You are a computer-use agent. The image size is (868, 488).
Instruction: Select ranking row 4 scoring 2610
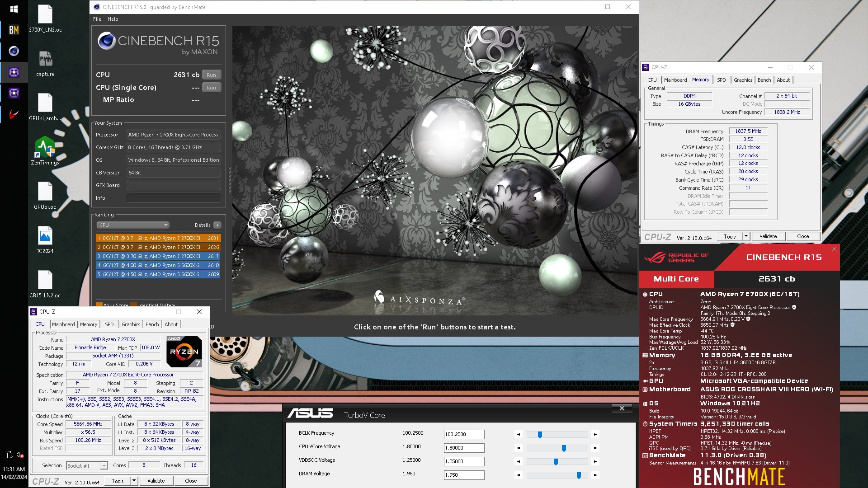(158, 265)
